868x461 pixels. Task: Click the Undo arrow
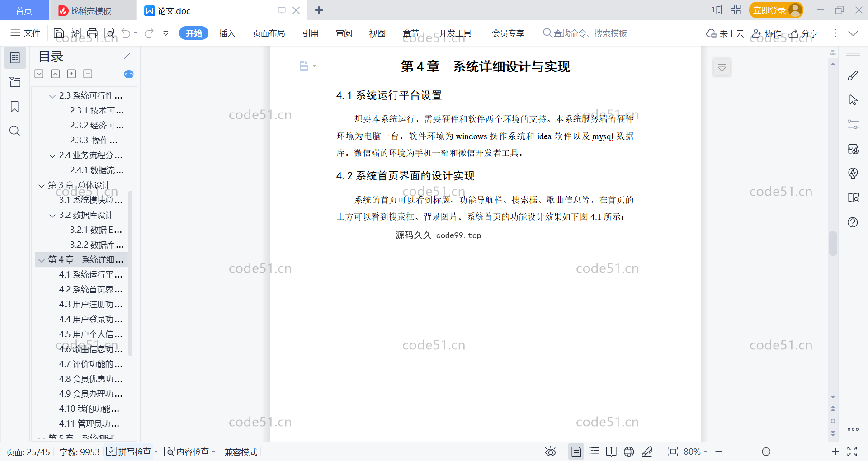pyautogui.click(x=126, y=33)
